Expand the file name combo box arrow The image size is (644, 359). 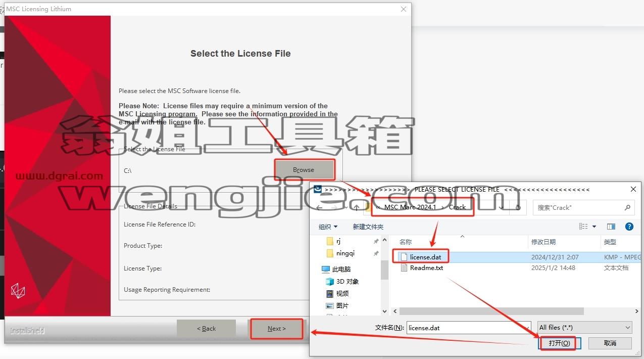527,328
